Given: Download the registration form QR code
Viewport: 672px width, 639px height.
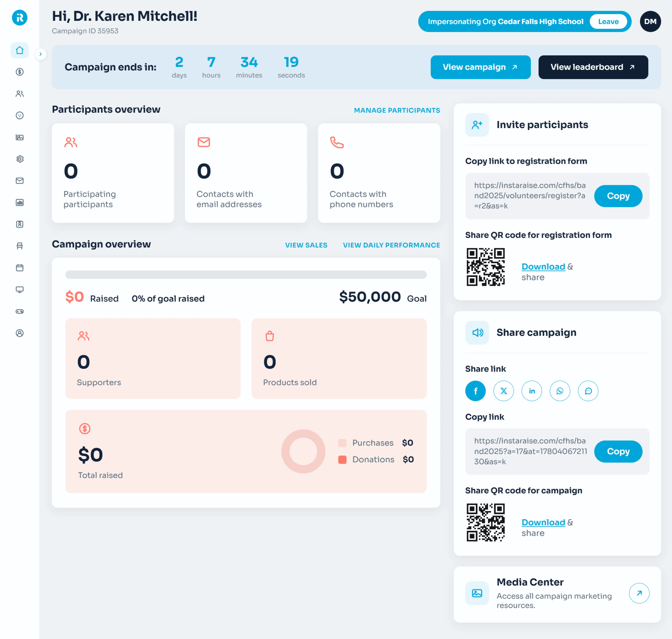Looking at the screenshot, I should click(543, 267).
